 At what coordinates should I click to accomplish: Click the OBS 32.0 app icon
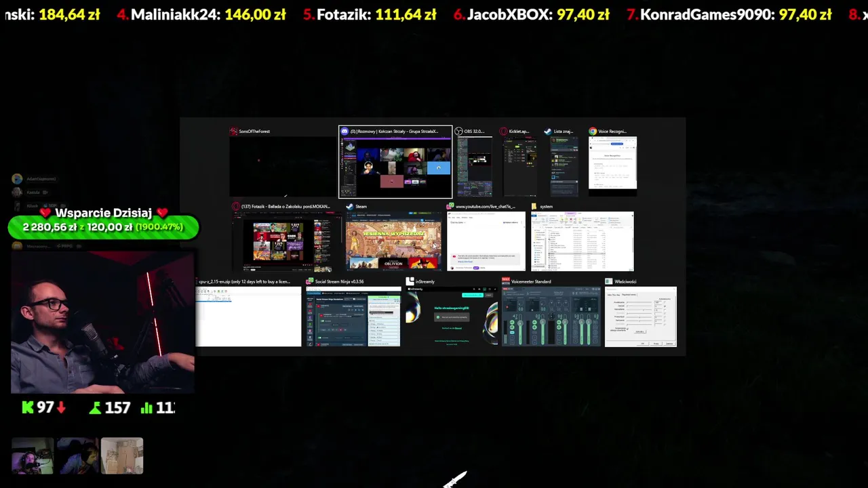(459, 131)
